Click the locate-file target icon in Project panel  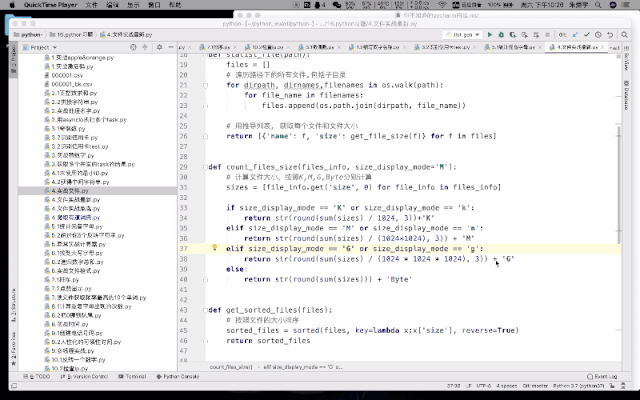coord(133,47)
